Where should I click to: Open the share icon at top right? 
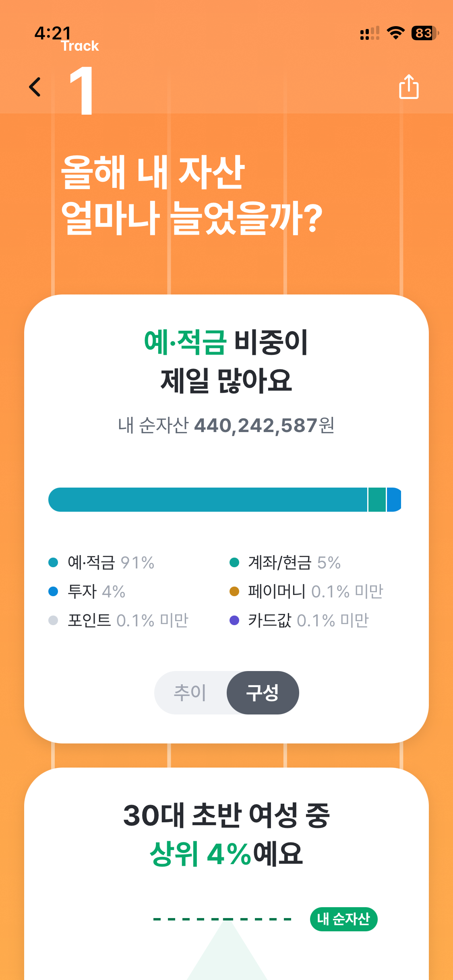(x=409, y=86)
